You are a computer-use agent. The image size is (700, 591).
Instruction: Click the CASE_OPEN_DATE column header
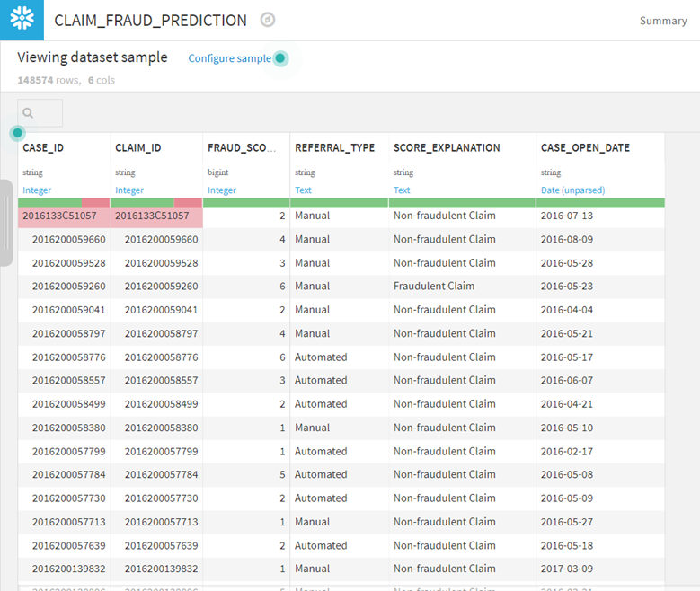[x=585, y=148]
